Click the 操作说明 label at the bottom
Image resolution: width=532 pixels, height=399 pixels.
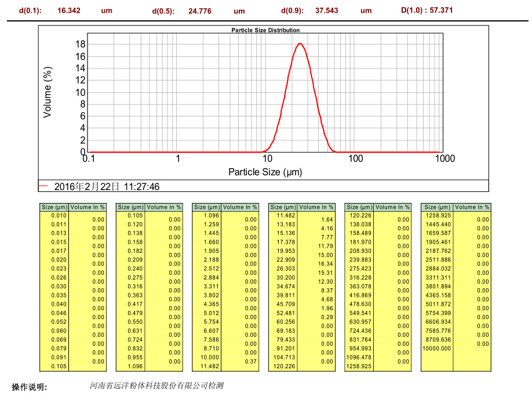click(30, 387)
